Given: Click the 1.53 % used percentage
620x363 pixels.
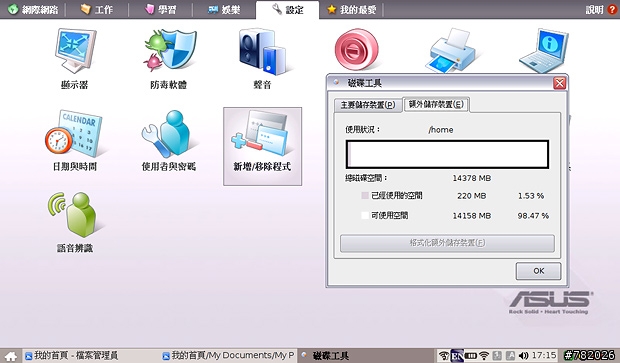Looking at the screenshot, I should point(531,196).
